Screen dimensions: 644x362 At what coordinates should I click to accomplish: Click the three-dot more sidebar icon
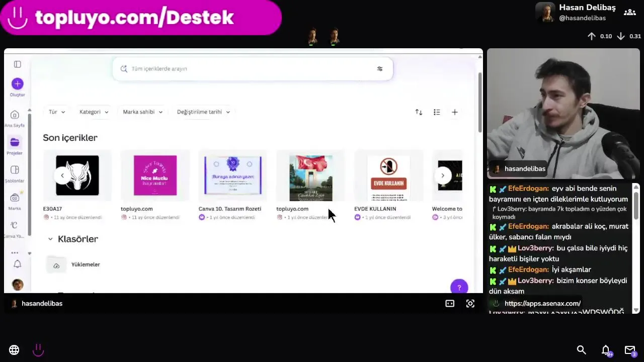click(x=15, y=253)
